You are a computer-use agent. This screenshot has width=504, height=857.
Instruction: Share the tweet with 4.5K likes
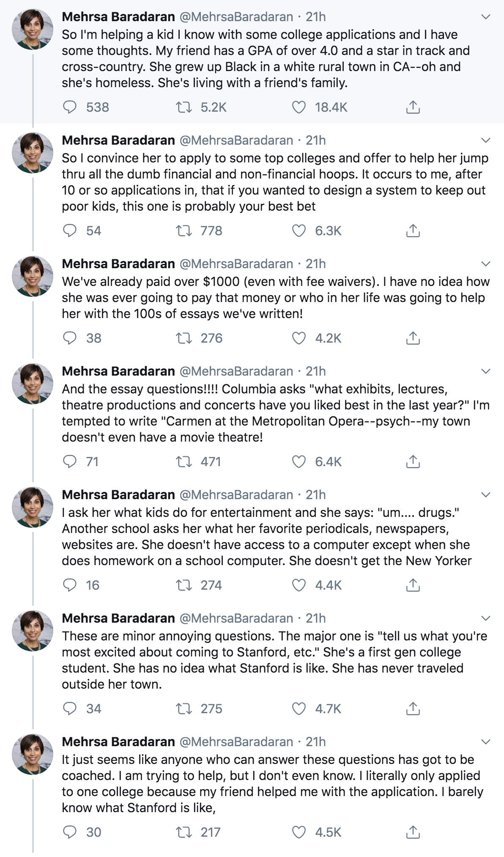click(413, 832)
